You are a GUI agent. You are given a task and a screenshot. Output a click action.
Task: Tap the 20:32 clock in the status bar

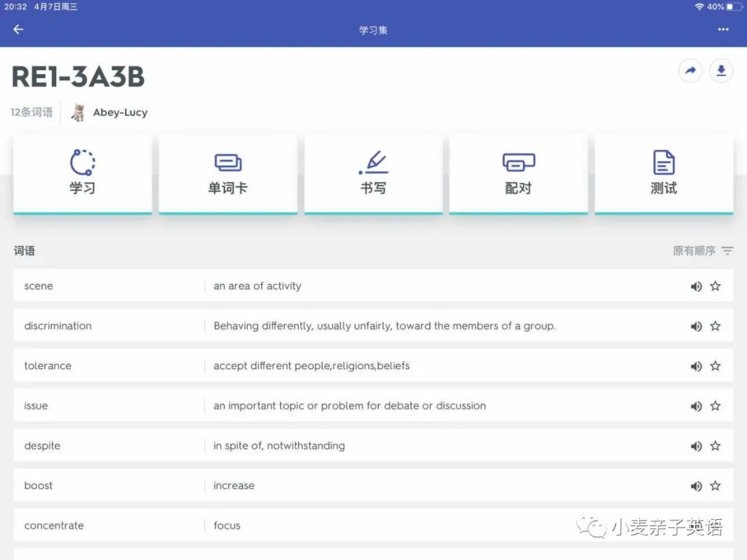(x=15, y=7)
